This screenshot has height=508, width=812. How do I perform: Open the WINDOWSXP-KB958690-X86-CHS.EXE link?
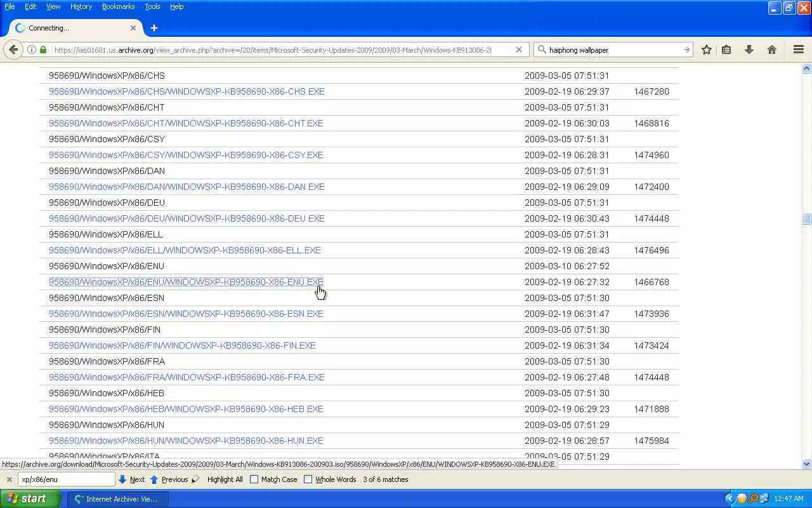187,91
